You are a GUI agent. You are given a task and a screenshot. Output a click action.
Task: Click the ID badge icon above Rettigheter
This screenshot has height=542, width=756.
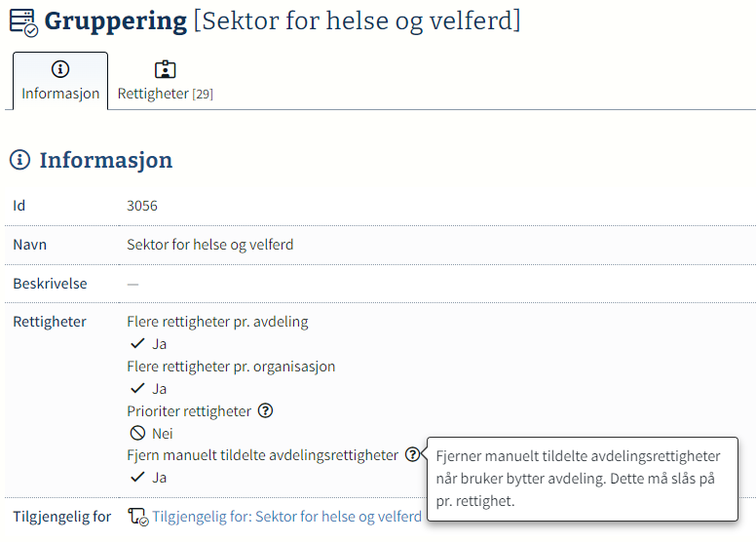[x=165, y=69]
